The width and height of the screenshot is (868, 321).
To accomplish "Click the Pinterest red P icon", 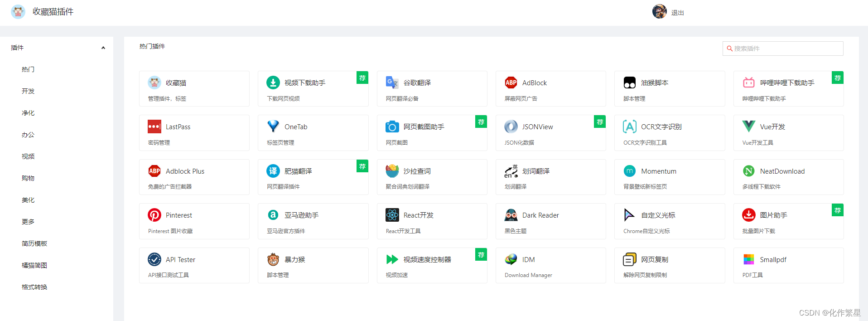I will coord(154,215).
